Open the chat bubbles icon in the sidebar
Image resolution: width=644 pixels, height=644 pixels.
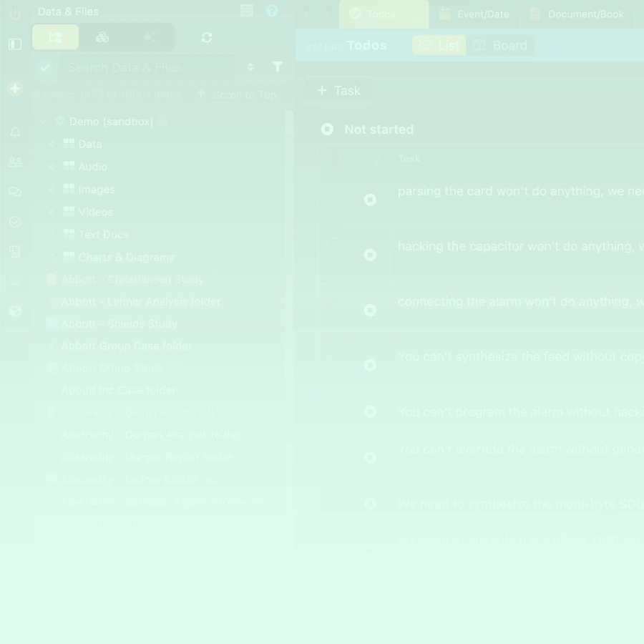(x=15, y=192)
